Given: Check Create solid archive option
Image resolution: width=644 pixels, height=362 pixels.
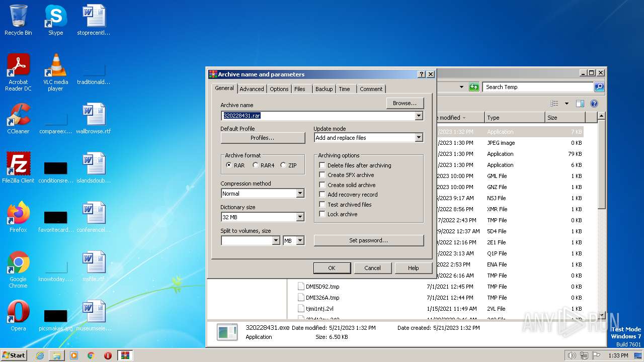Looking at the screenshot, I should coord(323,185).
